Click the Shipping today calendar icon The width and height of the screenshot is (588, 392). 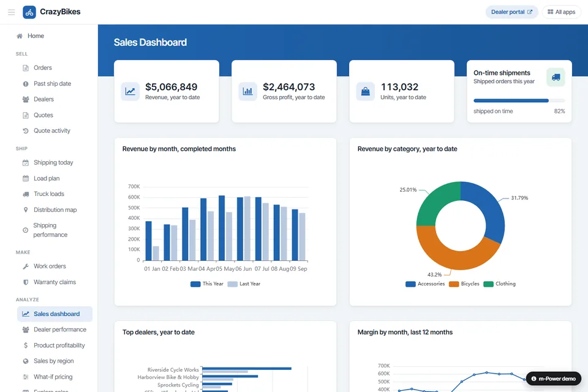coord(26,163)
